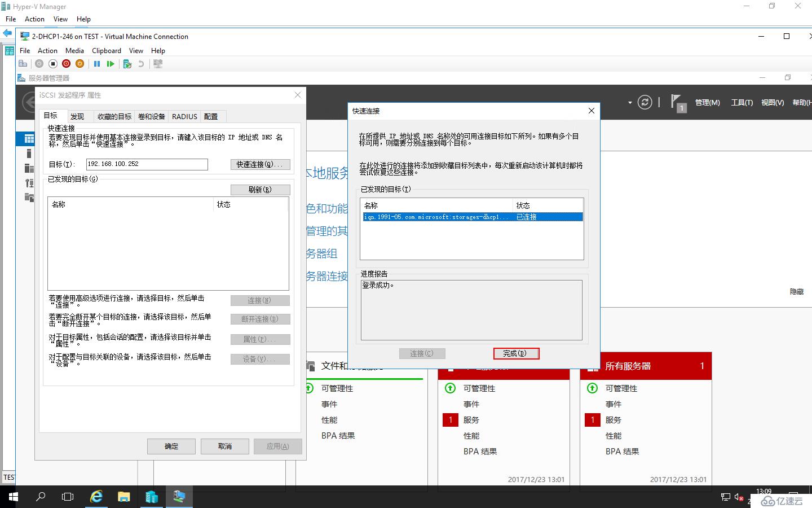Click the orange Save state icon
The height and width of the screenshot is (508, 812).
pos(80,64)
